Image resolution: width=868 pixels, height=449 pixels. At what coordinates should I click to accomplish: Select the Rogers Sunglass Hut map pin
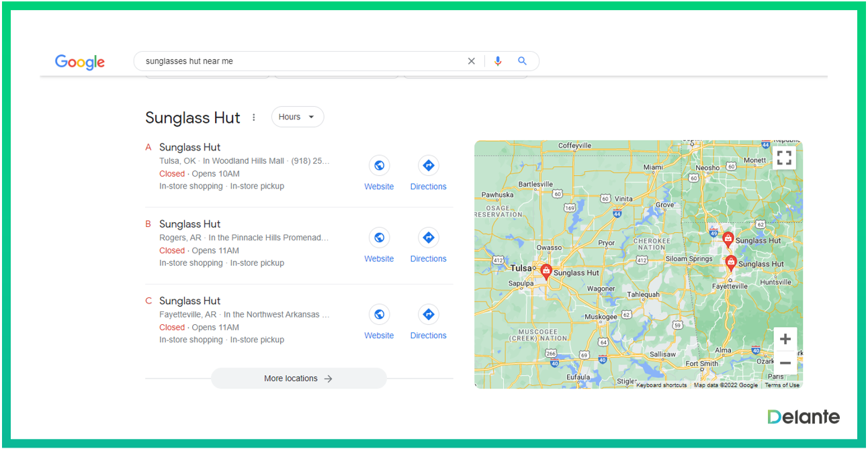tap(728, 239)
